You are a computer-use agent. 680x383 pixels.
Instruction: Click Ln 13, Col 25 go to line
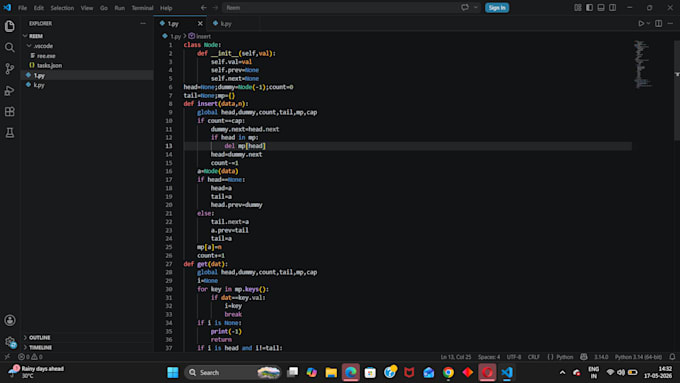[456, 357]
